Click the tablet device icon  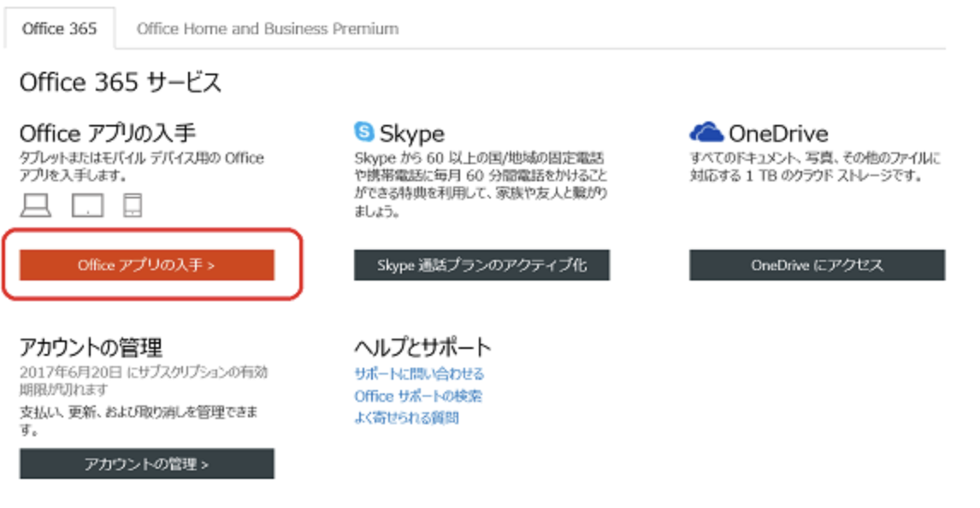(87, 206)
